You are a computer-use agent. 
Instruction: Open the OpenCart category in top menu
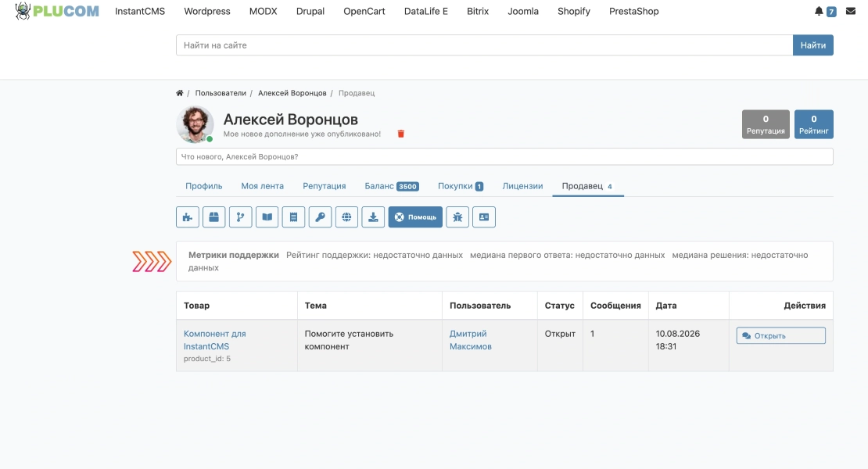pyautogui.click(x=364, y=11)
